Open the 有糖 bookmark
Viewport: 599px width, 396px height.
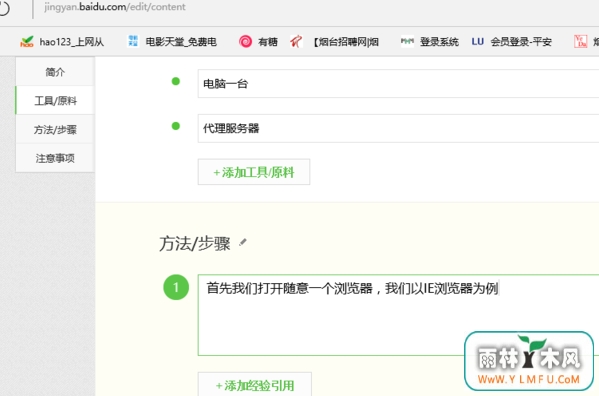pos(258,42)
